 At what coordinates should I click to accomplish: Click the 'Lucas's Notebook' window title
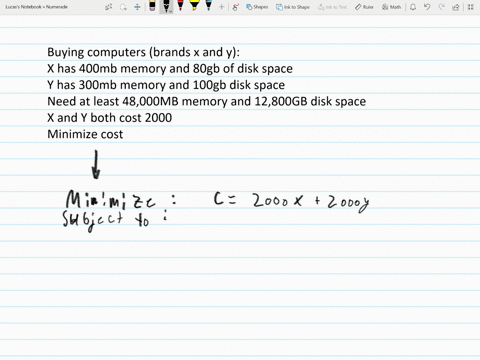(37, 7)
